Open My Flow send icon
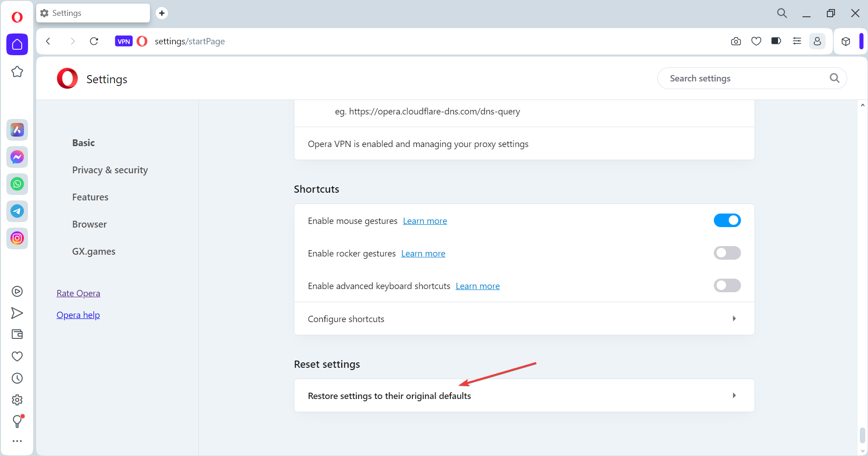The width and height of the screenshot is (868, 456). [17, 313]
